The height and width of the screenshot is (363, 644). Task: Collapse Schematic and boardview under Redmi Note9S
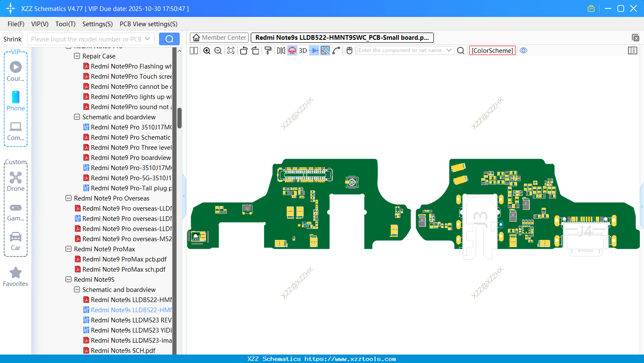click(x=77, y=289)
